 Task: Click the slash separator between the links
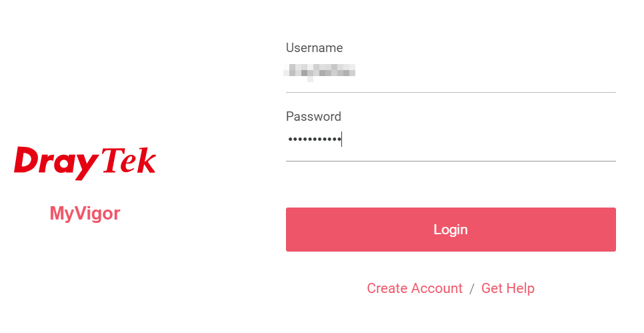(x=472, y=288)
